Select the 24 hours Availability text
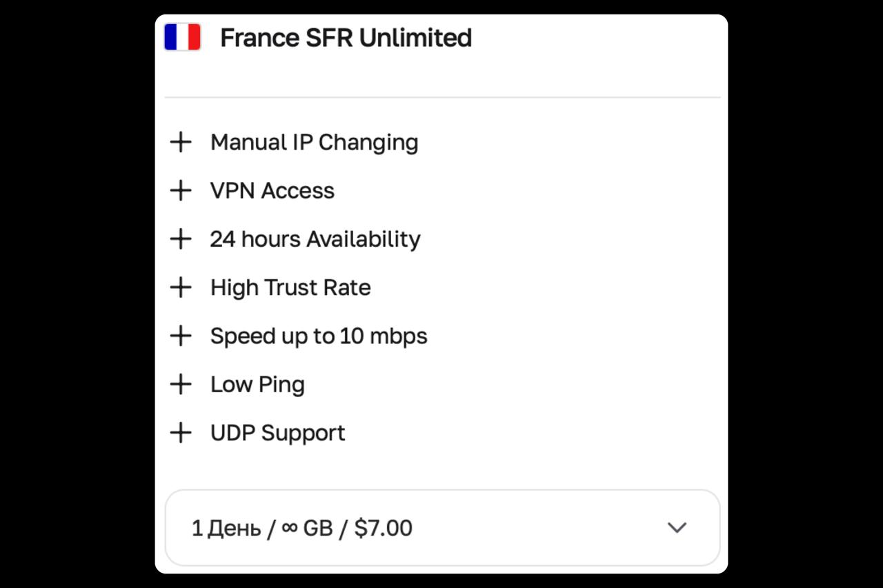The image size is (883, 588). (x=315, y=240)
